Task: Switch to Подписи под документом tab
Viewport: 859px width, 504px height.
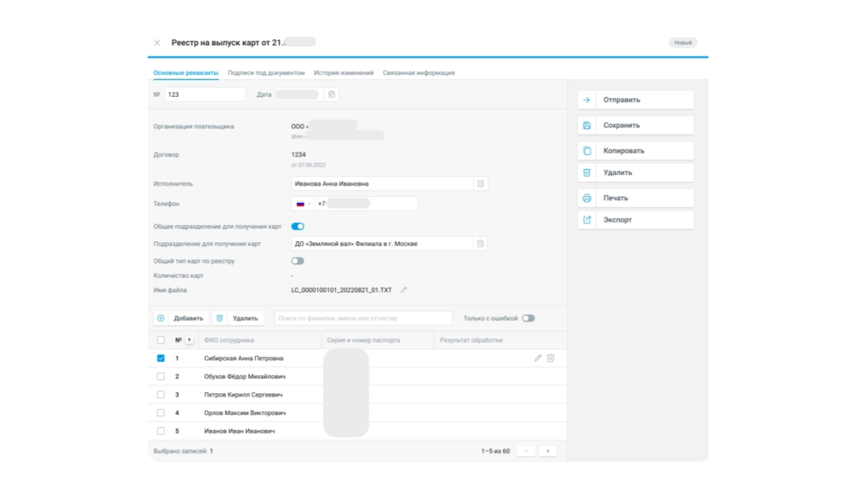Action: click(x=266, y=73)
